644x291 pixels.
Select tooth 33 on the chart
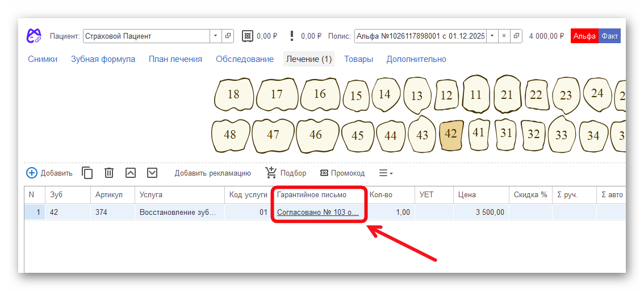tap(562, 135)
